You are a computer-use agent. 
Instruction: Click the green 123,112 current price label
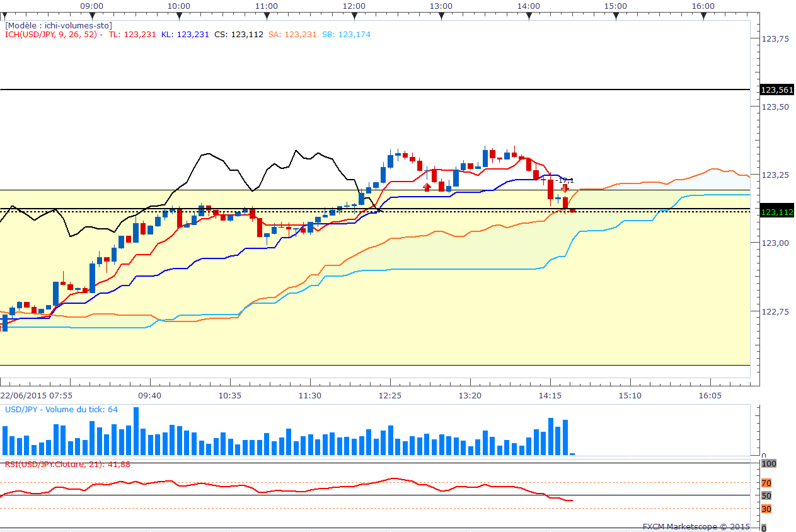click(x=777, y=212)
